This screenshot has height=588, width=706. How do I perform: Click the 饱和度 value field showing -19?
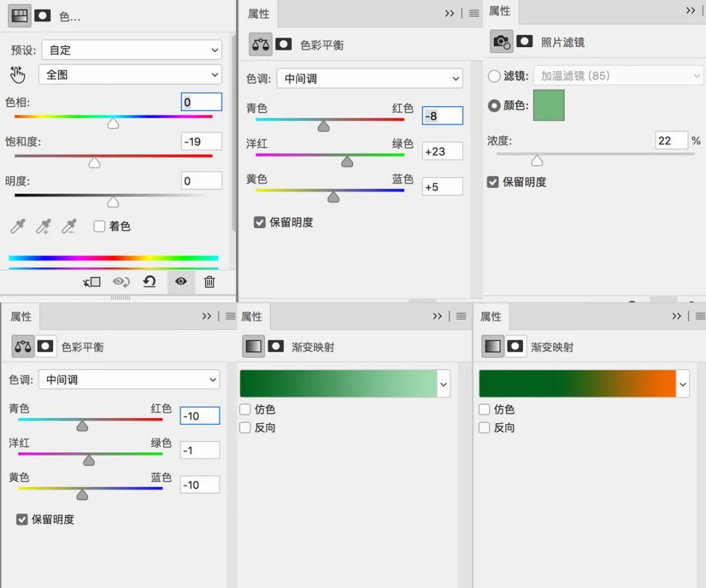point(201,141)
